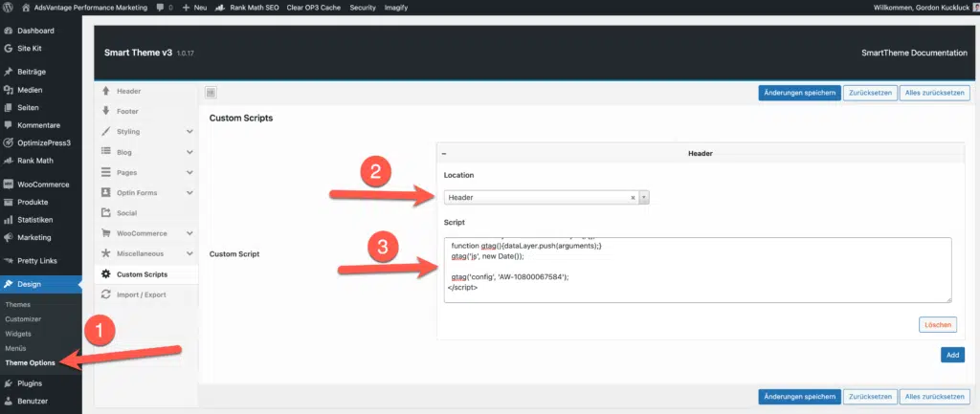The image size is (980, 414).
Task: Click the bottom Alles zurücksetzen button
Action: tap(935, 397)
